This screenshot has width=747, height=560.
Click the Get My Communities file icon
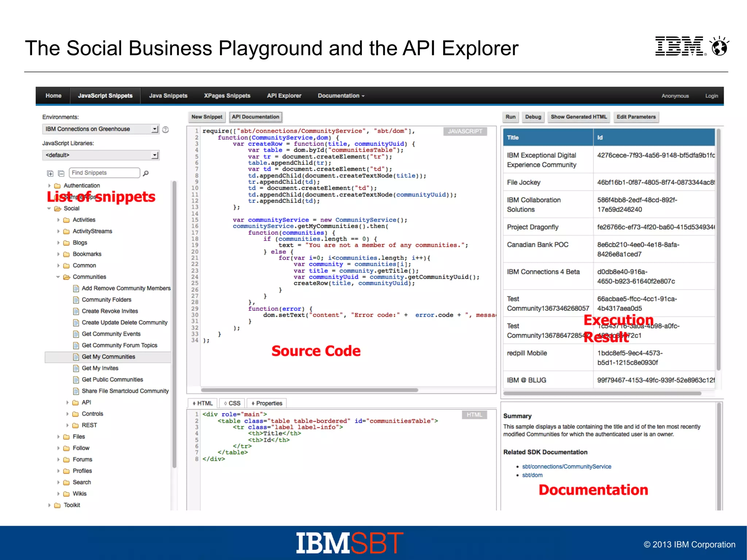click(x=76, y=357)
